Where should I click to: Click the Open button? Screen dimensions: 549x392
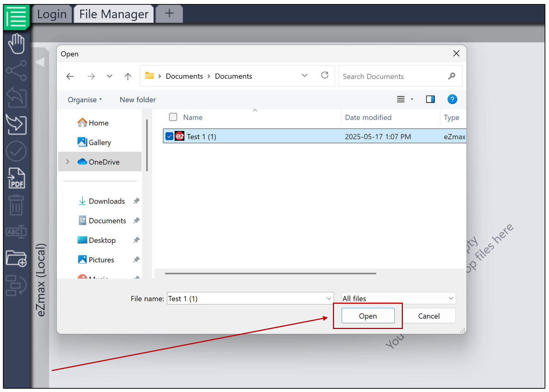368,316
